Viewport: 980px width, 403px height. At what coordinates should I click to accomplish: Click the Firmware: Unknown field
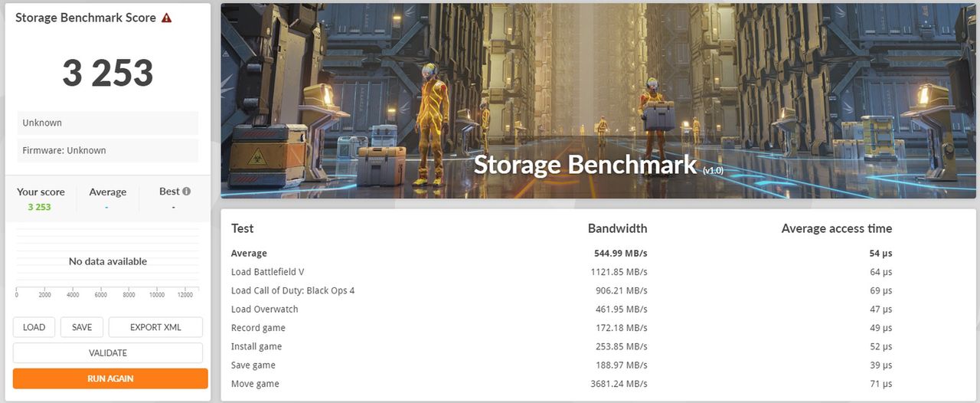(108, 150)
